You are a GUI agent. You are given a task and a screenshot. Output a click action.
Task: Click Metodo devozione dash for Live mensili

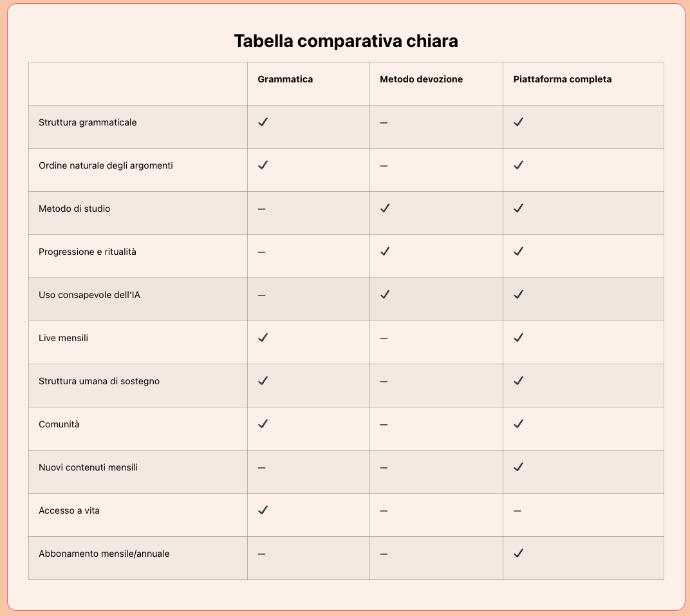coord(384,339)
